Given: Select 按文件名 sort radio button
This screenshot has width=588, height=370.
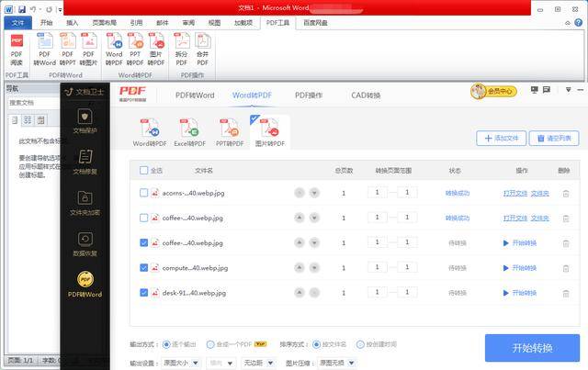Looking at the screenshot, I should tap(316, 344).
